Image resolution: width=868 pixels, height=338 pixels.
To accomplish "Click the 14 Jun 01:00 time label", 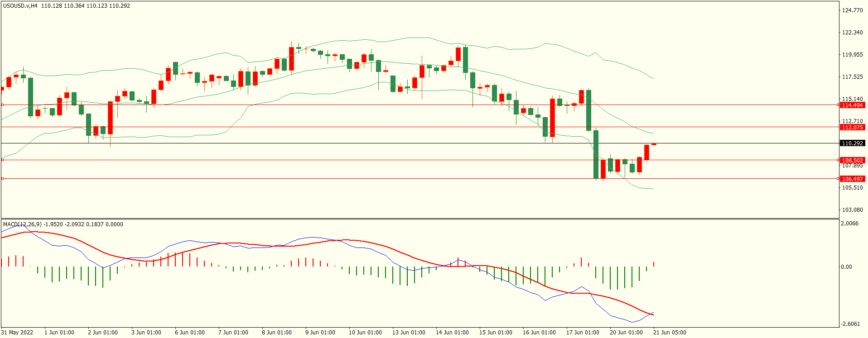I will 452,332.
